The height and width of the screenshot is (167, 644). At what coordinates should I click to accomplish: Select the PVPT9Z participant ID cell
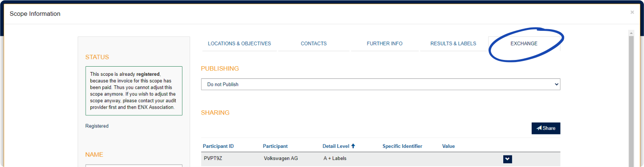pos(213,159)
